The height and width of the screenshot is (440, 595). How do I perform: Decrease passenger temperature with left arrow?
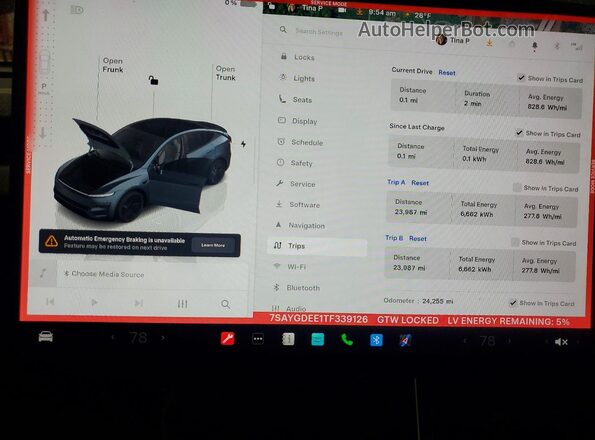click(465, 341)
